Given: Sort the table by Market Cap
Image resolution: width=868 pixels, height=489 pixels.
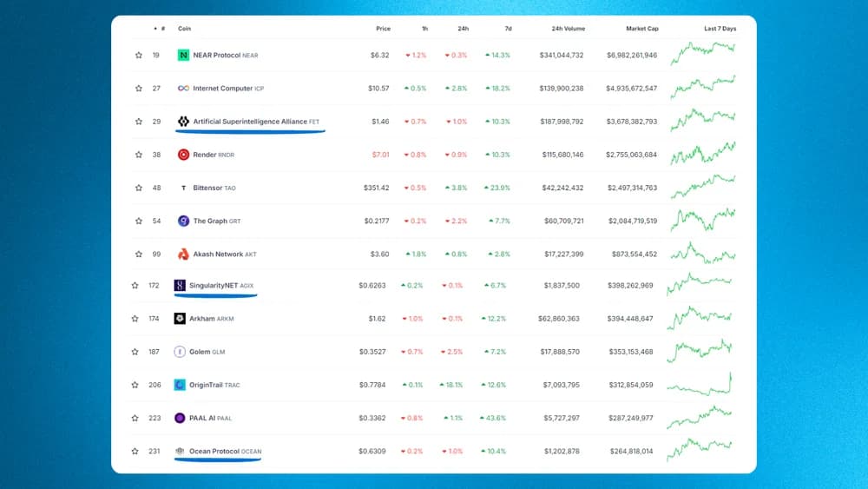Looking at the screenshot, I should [641, 29].
